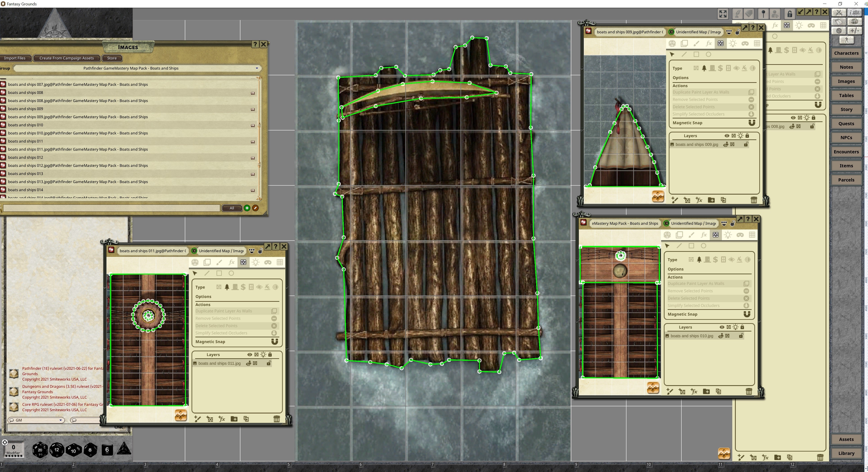
Task: Click the Simplify Selected Occluders slider control
Action: click(x=274, y=333)
